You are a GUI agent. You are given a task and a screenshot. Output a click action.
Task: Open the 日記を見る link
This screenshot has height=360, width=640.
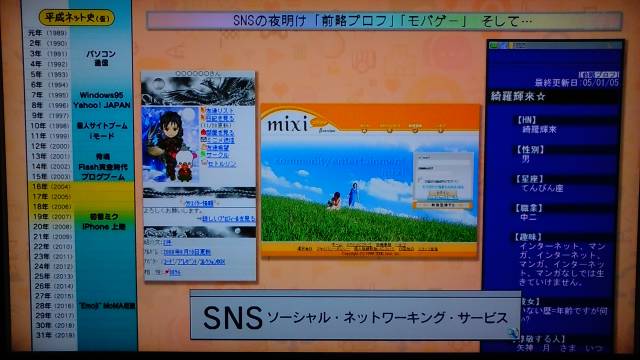pos(220,118)
